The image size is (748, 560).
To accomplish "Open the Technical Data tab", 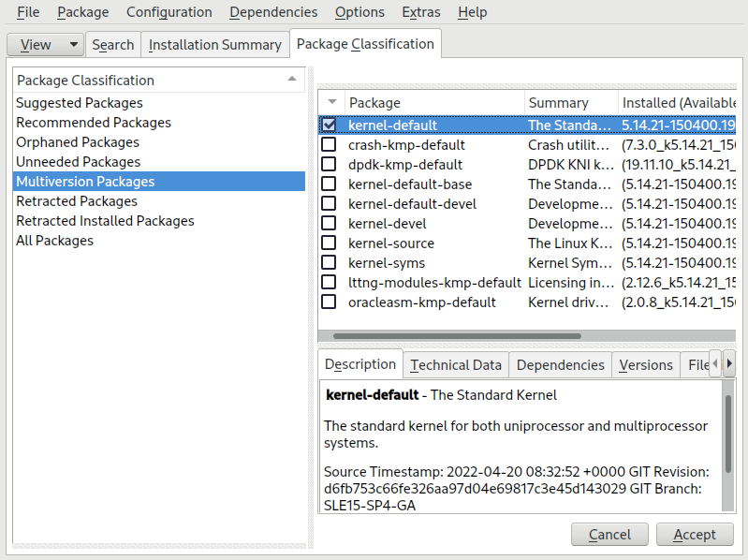I will click(455, 365).
